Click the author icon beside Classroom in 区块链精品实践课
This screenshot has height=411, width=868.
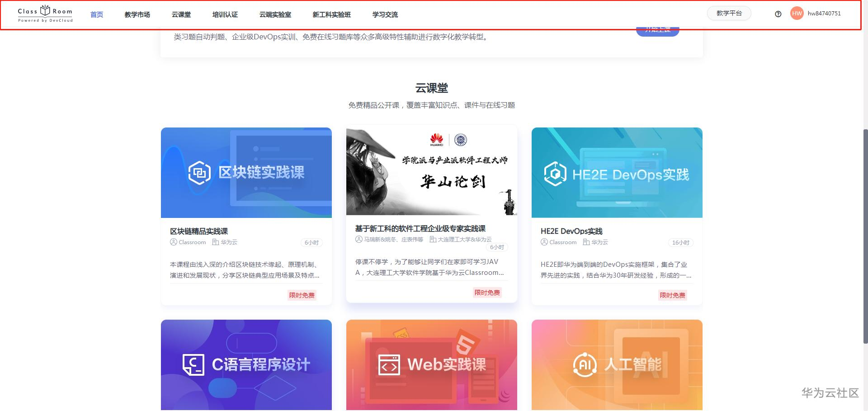(x=173, y=242)
